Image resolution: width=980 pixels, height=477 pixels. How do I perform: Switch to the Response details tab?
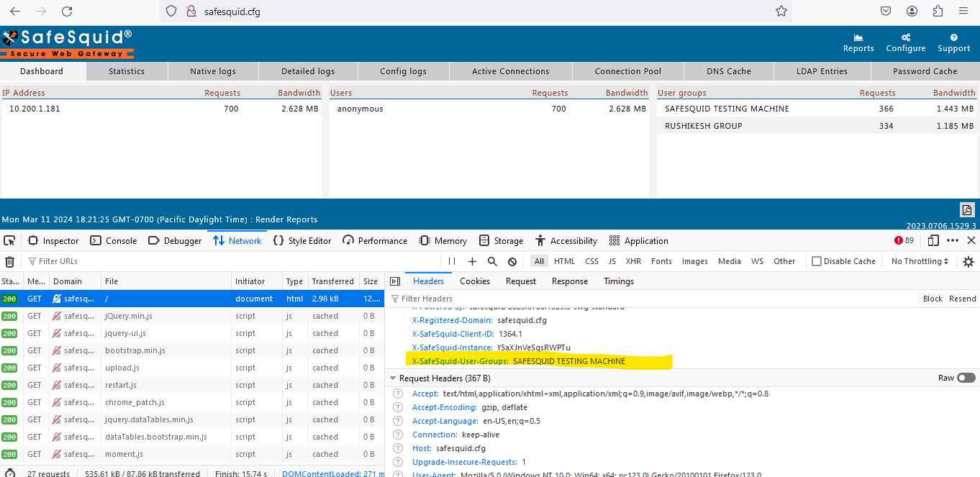tap(570, 281)
